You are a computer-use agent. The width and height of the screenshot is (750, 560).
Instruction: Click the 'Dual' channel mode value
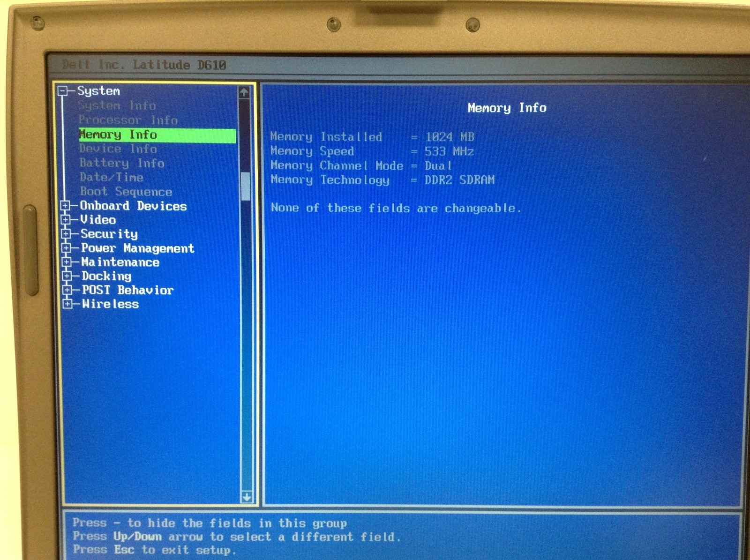(x=438, y=166)
